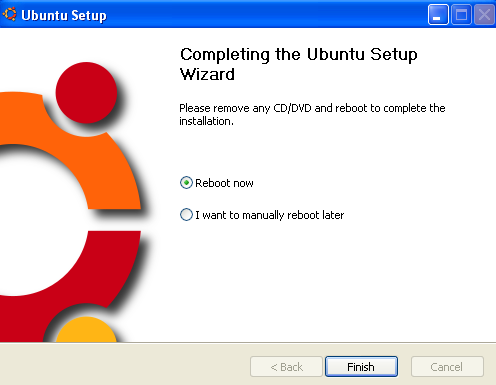This screenshot has height=385, width=496.
Task: Click the "I want to manually reboot later" label
Action: [x=270, y=215]
